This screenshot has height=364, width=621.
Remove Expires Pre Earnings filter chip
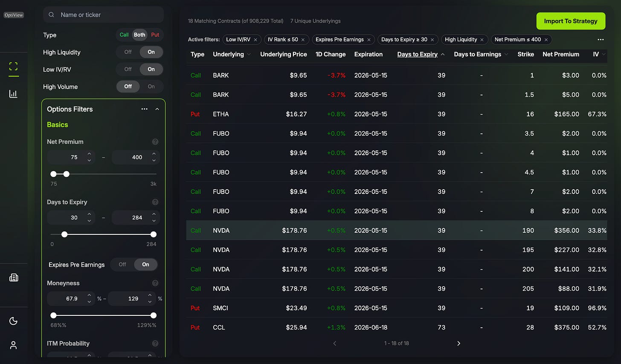click(x=369, y=40)
